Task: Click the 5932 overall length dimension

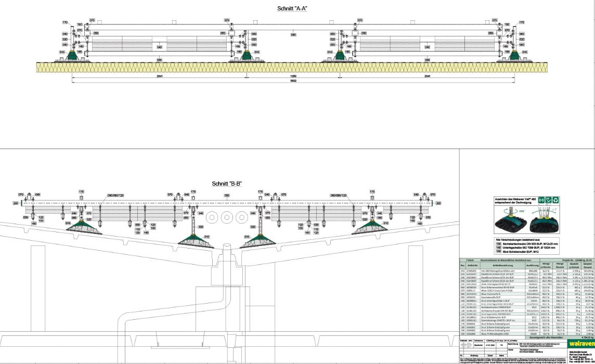Action: click(x=293, y=81)
